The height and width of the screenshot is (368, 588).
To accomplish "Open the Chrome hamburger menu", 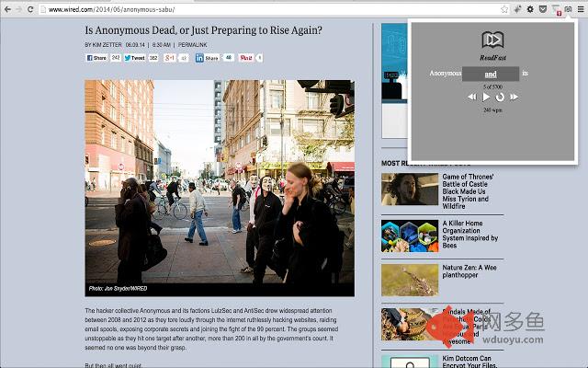I will pos(581,9).
